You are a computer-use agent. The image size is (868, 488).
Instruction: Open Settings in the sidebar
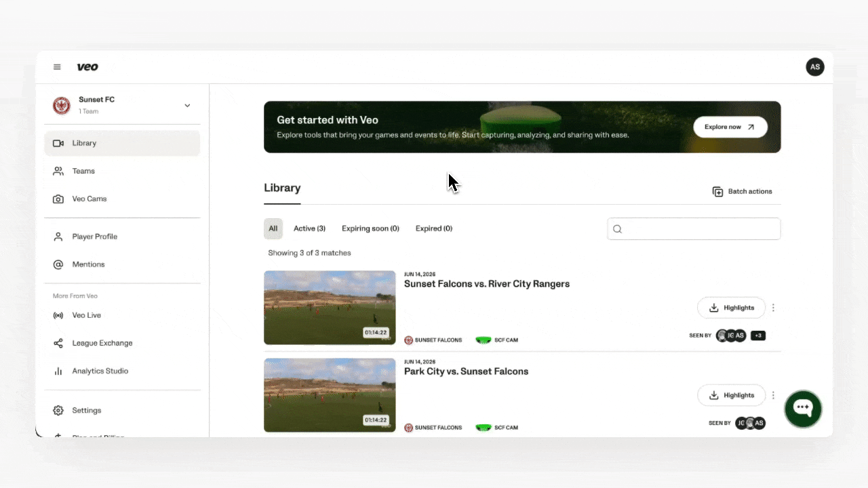tap(122, 410)
